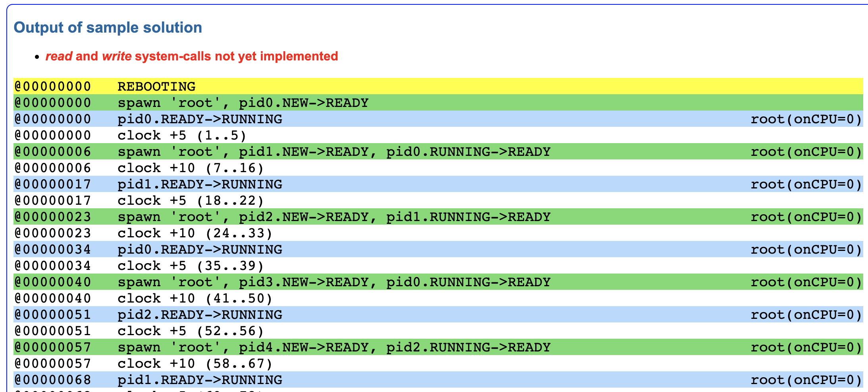Click the italic word 'write' in red notice

[x=117, y=56]
